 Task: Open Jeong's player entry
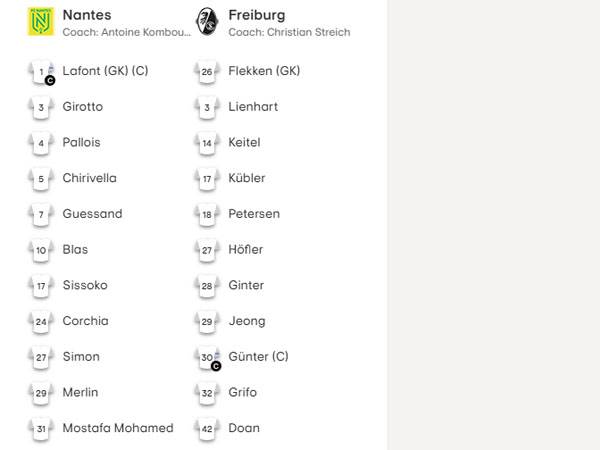[x=247, y=321]
